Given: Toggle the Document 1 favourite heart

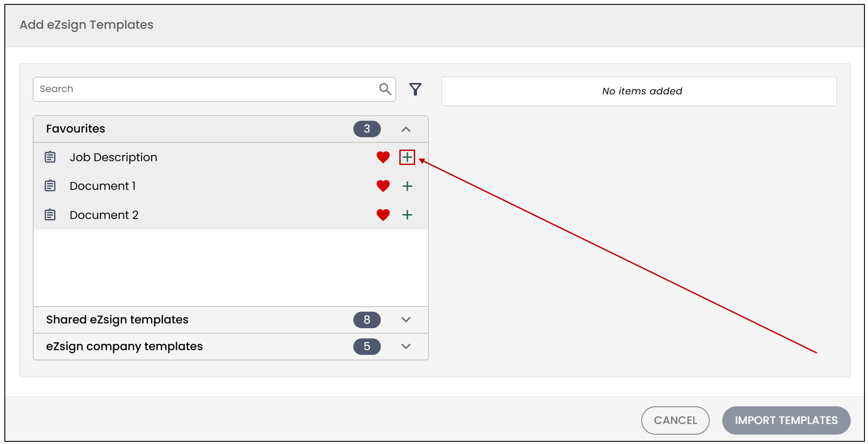Looking at the screenshot, I should [383, 186].
